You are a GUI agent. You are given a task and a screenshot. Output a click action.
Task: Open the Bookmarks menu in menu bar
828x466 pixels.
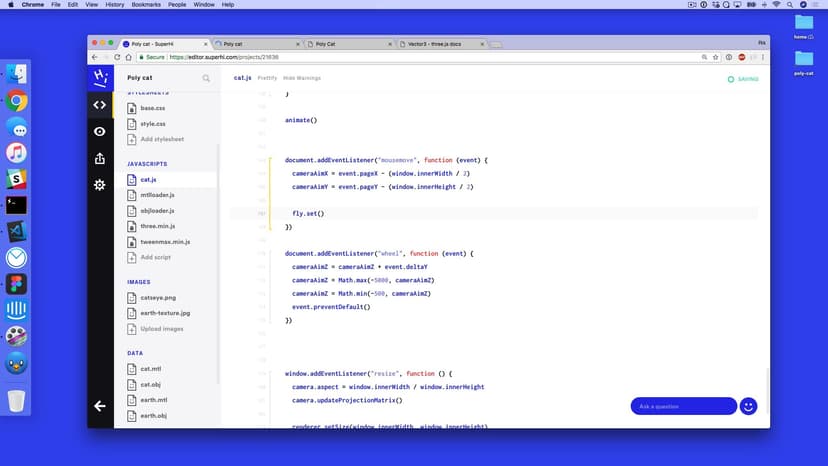pyautogui.click(x=145, y=5)
